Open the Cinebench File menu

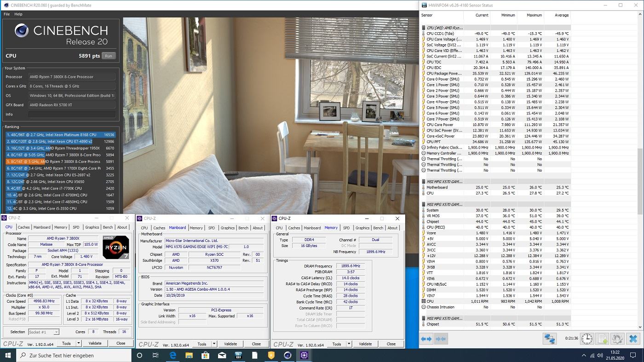coord(7,14)
